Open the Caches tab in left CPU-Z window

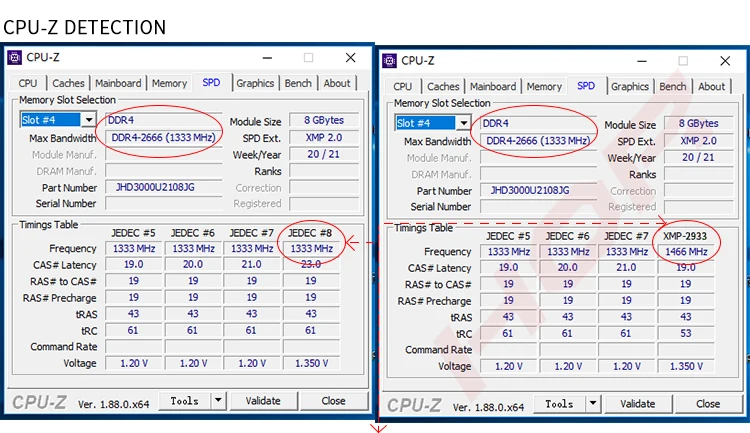pos(68,83)
